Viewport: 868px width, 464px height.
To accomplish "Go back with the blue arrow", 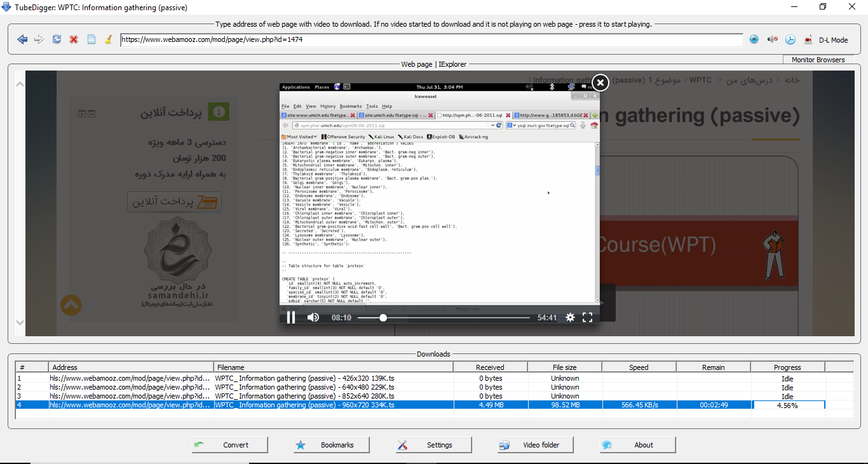I will click(22, 39).
